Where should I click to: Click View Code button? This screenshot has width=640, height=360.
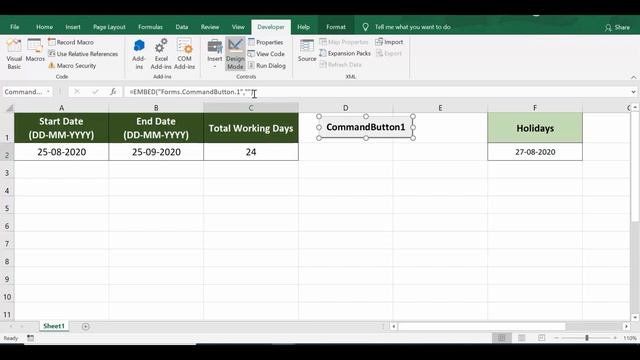click(x=267, y=54)
